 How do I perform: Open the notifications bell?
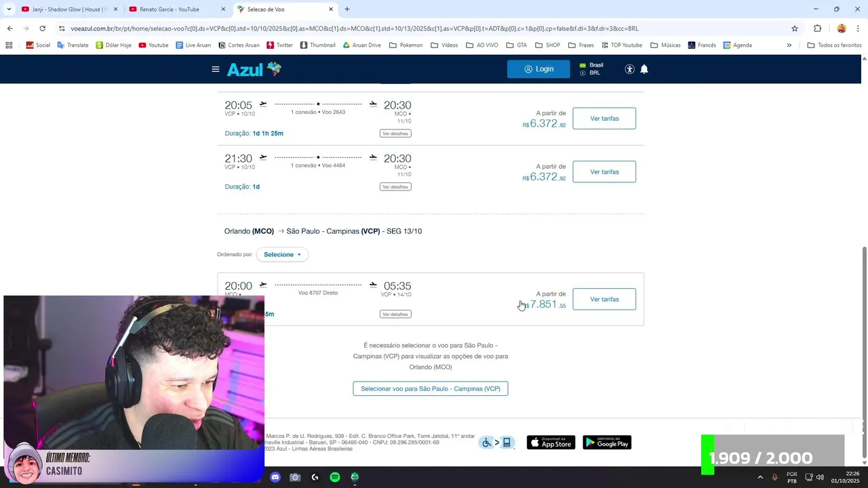pyautogui.click(x=644, y=69)
